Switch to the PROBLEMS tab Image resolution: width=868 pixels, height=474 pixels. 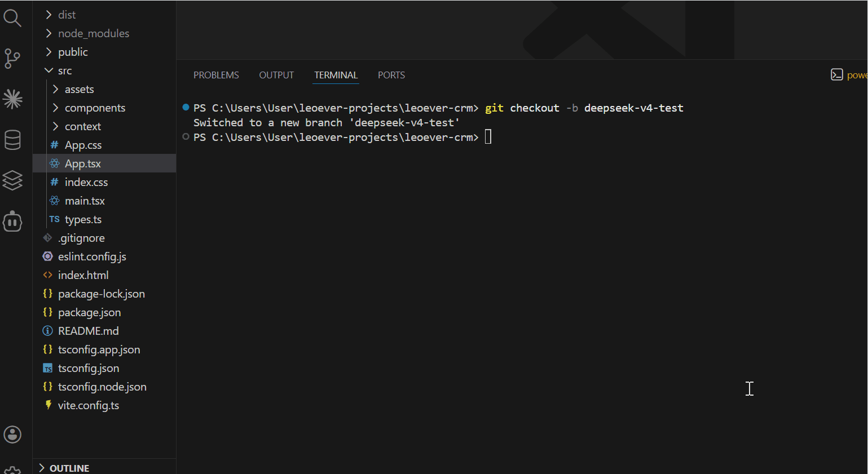coord(216,75)
